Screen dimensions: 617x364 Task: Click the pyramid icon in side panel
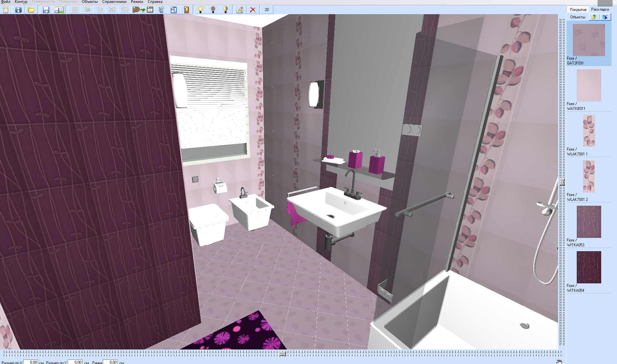(x=605, y=17)
